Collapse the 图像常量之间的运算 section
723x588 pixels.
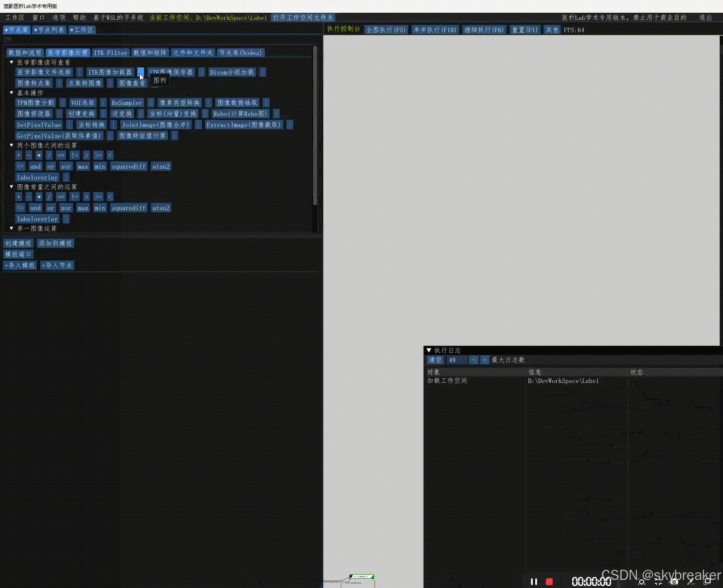(x=11, y=187)
